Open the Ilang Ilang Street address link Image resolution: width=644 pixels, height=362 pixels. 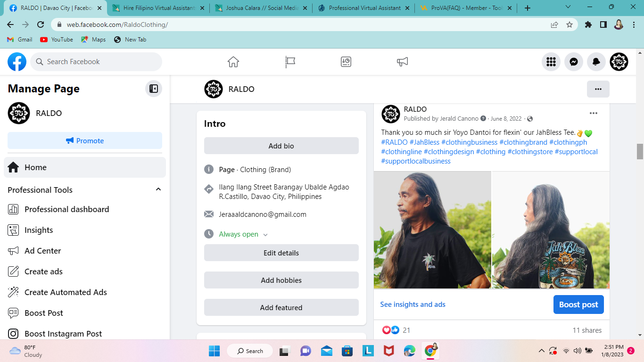tap(284, 192)
